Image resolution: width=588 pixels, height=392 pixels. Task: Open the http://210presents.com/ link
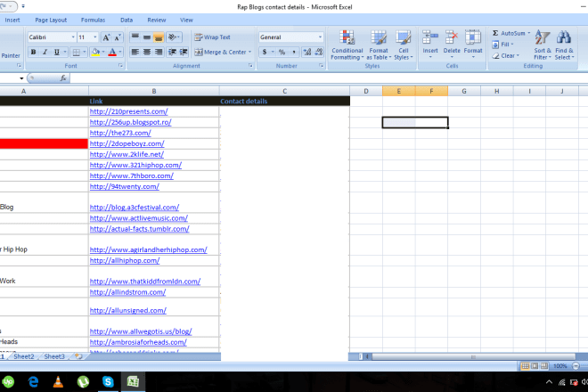[x=128, y=111]
